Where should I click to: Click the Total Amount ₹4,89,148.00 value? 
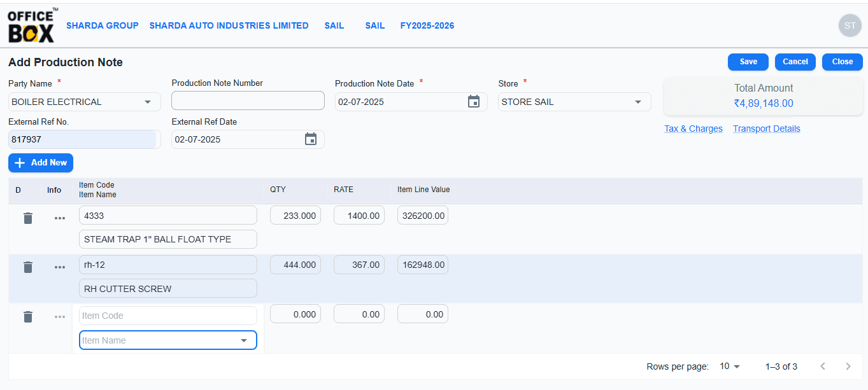[764, 103]
